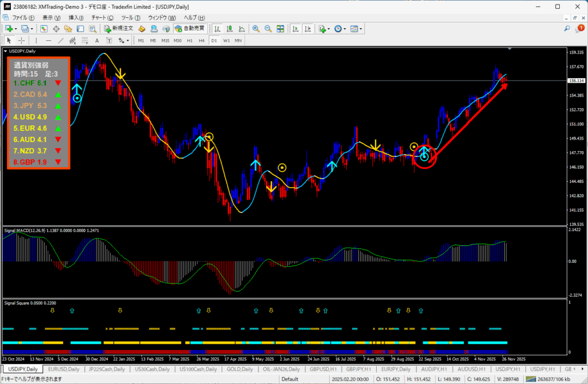Zoom out on the chart
The image size is (588, 384).
(268, 28)
